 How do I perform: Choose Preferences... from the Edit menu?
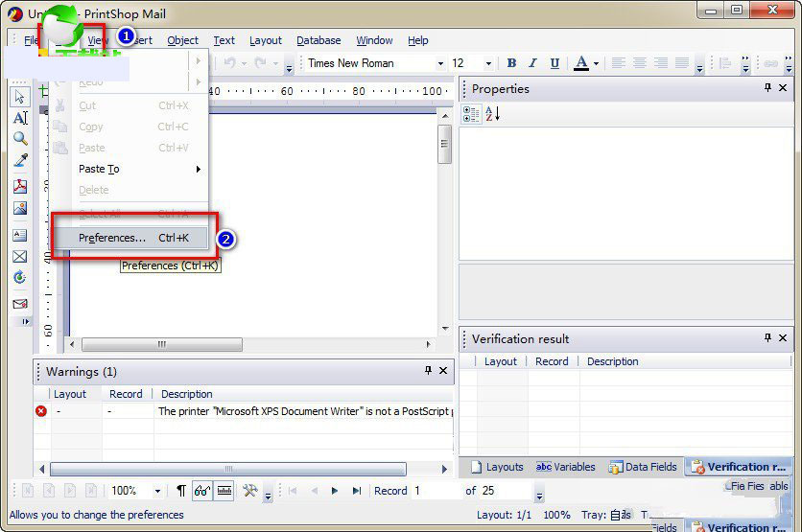tap(130, 238)
